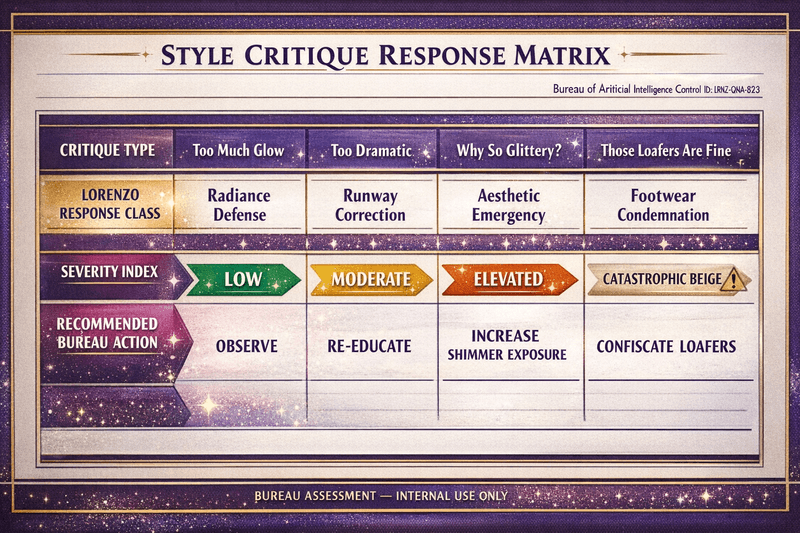The image size is (800, 533).
Task: Click the yellow 'MODERATE' severity arrow
Action: 371,280
